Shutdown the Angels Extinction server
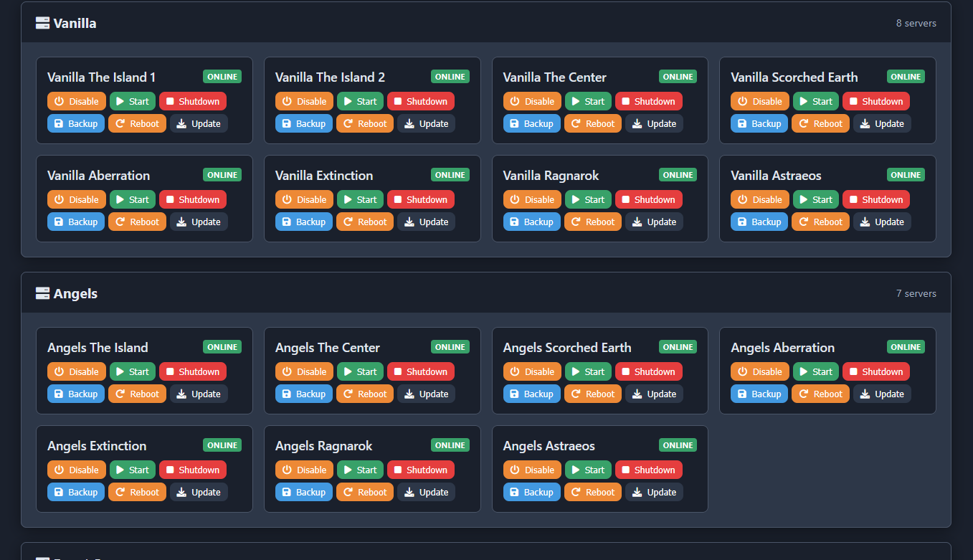Screen dimensions: 973x560 (192, 470)
